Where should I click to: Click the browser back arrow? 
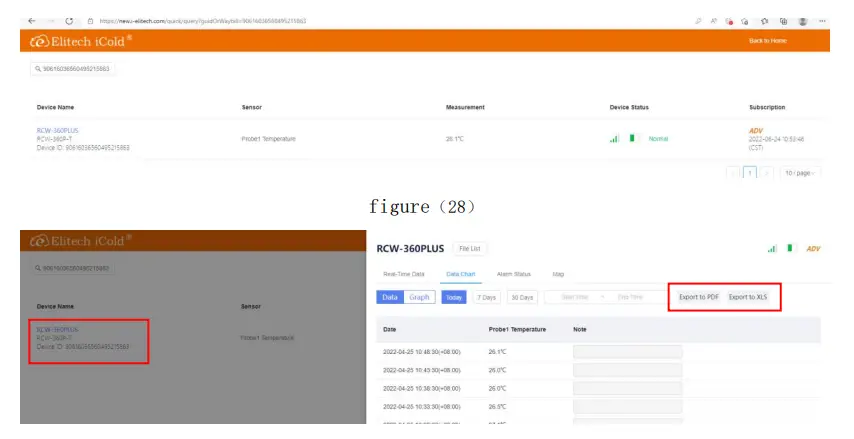pos(32,21)
